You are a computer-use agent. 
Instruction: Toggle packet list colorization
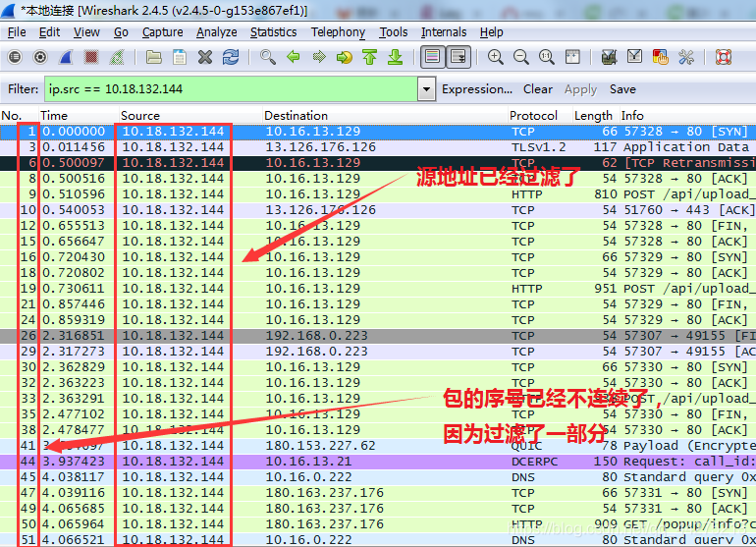432,57
